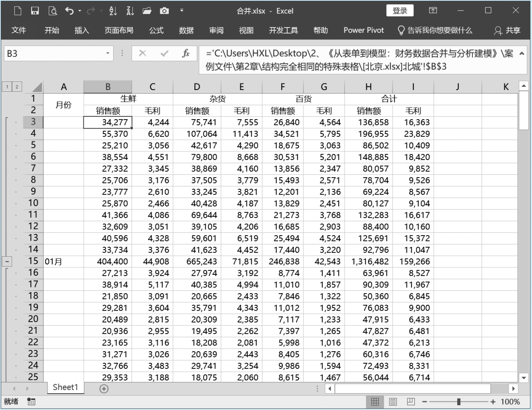
Task: Sort ascending with the A-Z icon
Action: [113, 11]
